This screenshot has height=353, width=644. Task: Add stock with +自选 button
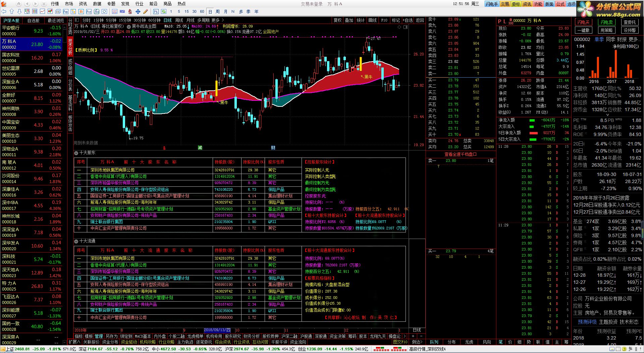[x=408, y=20]
